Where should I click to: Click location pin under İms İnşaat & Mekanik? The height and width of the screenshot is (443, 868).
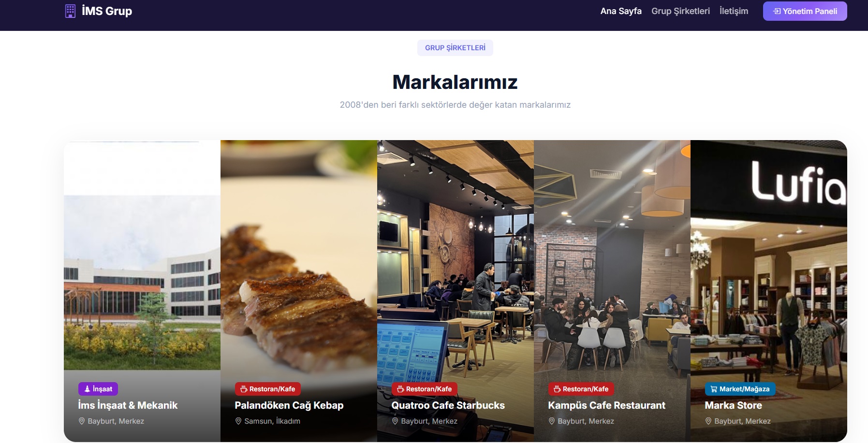click(x=82, y=421)
